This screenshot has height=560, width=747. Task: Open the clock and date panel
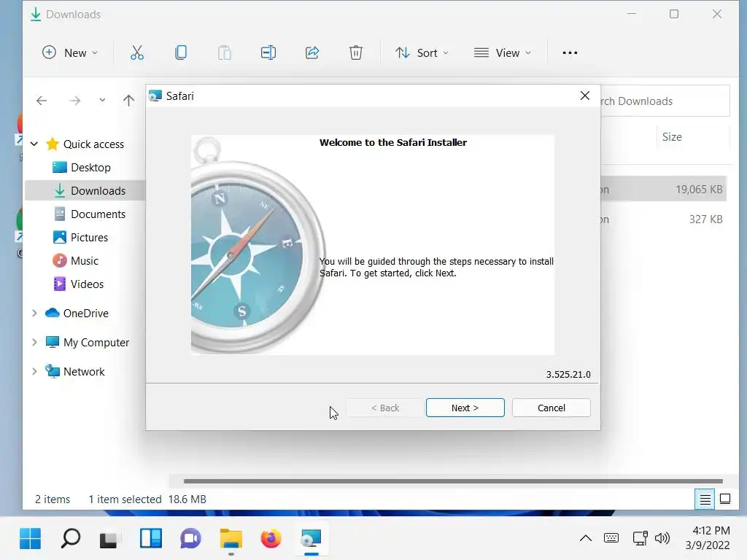point(708,537)
